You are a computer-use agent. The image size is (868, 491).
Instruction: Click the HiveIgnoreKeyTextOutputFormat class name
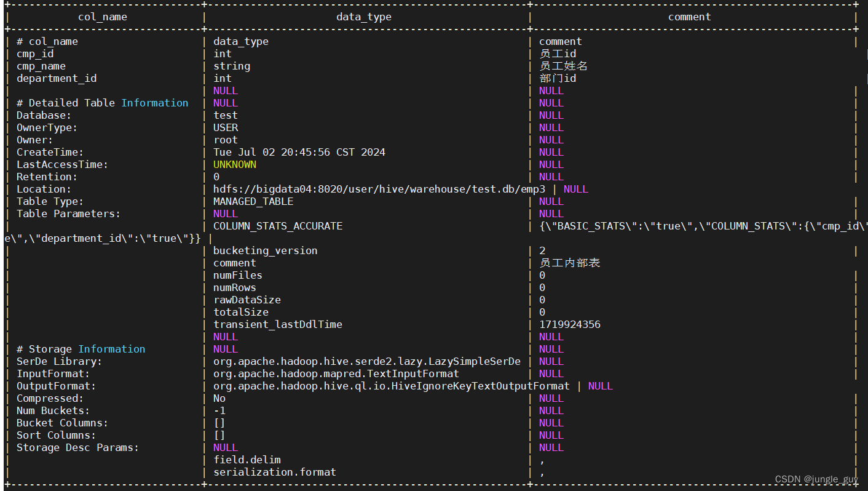(x=392, y=386)
